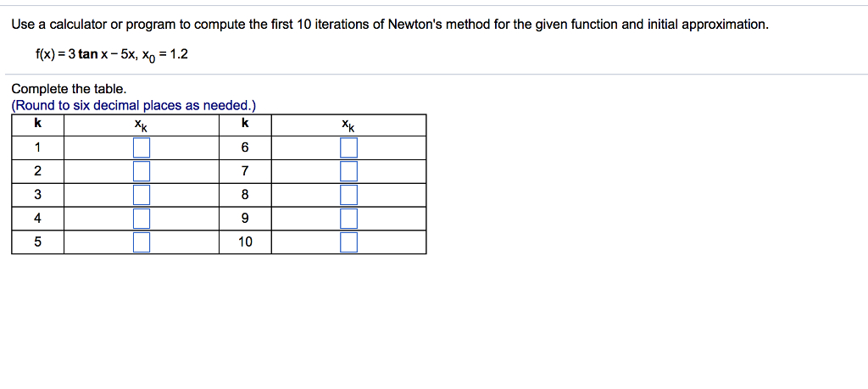Click the x_k answer box for k = 2
The image size is (868, 389).
(142, 172)
